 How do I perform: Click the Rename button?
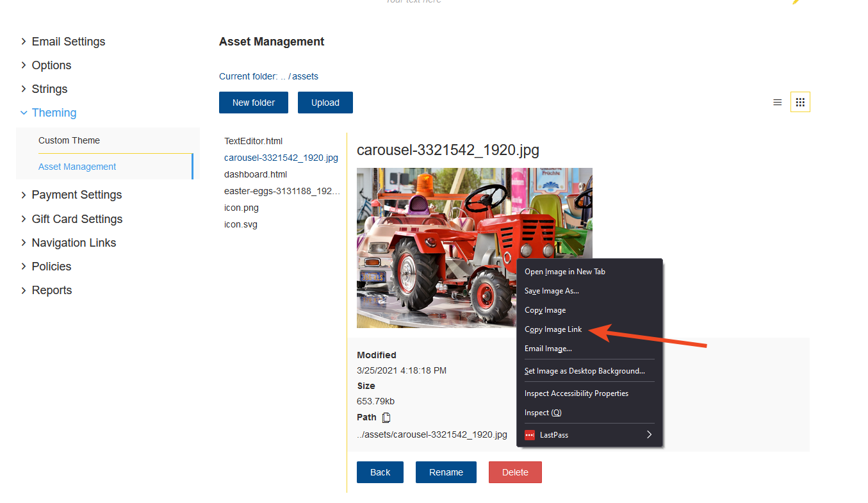446,472
